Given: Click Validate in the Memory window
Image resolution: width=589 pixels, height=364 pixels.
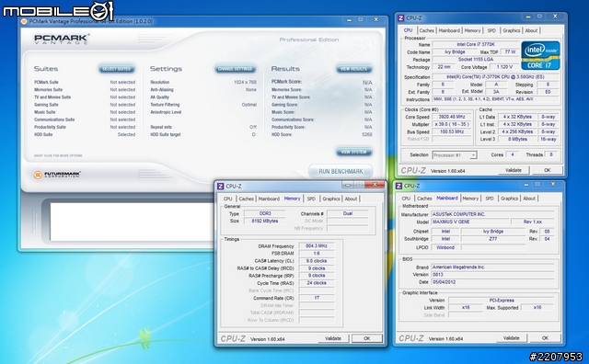Looking at the screenshot, I should [x=333, y=338].
